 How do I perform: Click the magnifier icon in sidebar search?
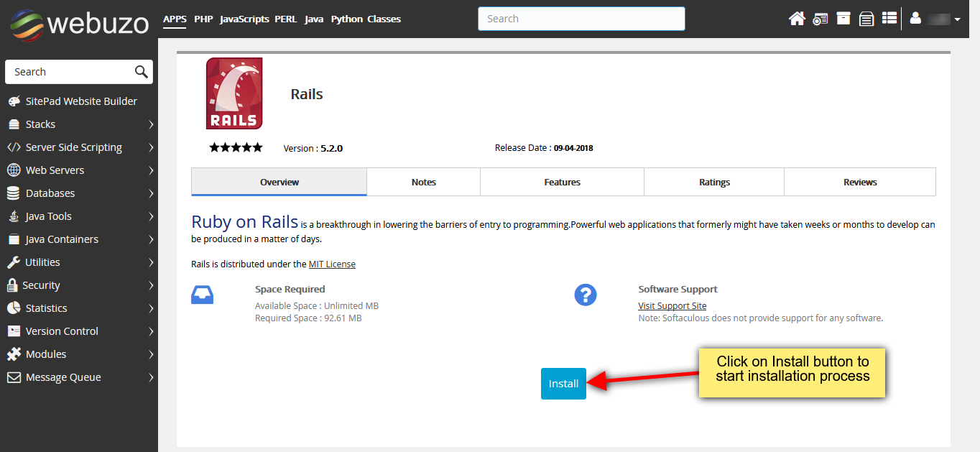point(140,71)
